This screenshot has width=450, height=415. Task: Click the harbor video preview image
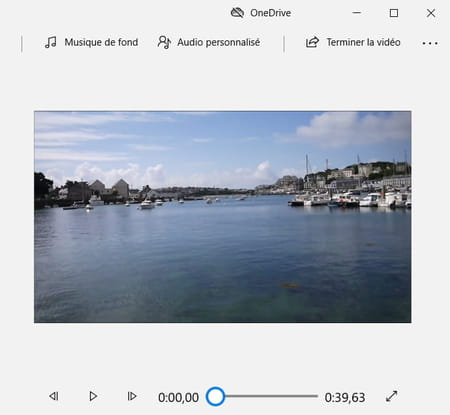223,217
